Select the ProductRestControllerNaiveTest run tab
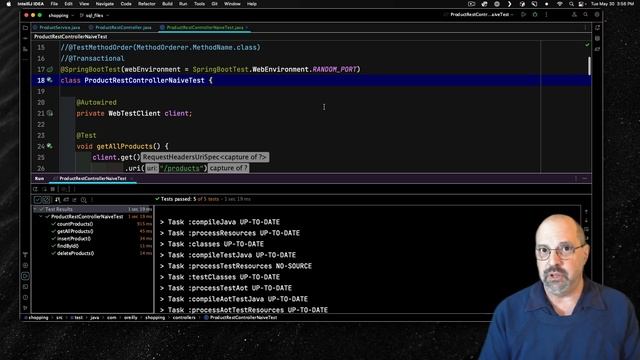 click(93, 179)
